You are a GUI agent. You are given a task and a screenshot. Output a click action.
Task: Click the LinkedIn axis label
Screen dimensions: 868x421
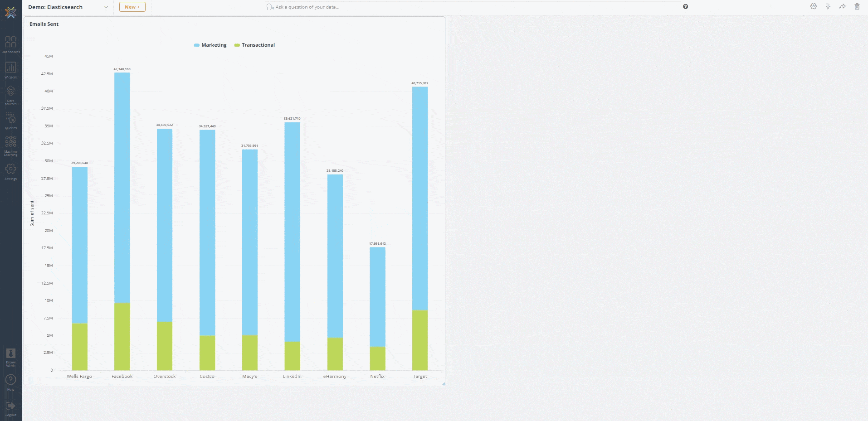point(292,377)
